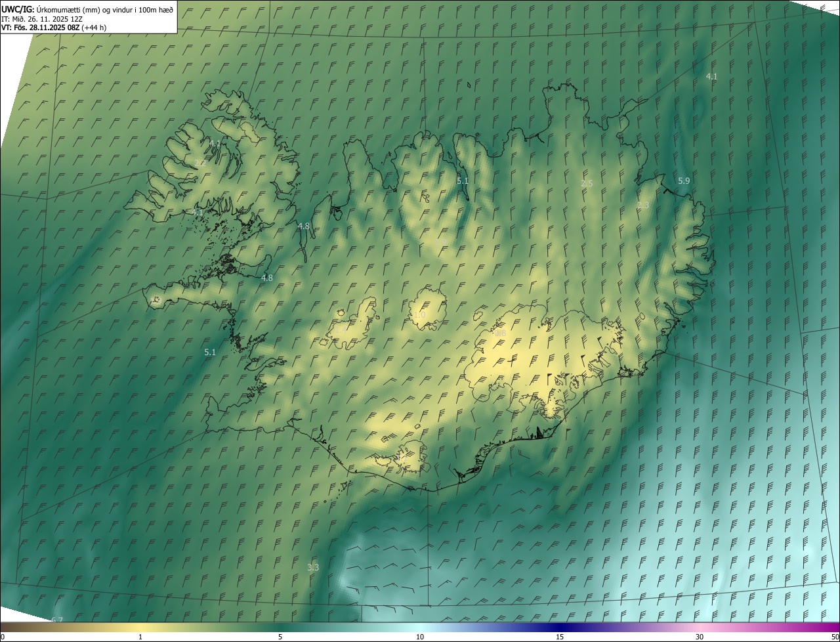
Task: Click the 50 tick on the color scale
Action: 835,637
